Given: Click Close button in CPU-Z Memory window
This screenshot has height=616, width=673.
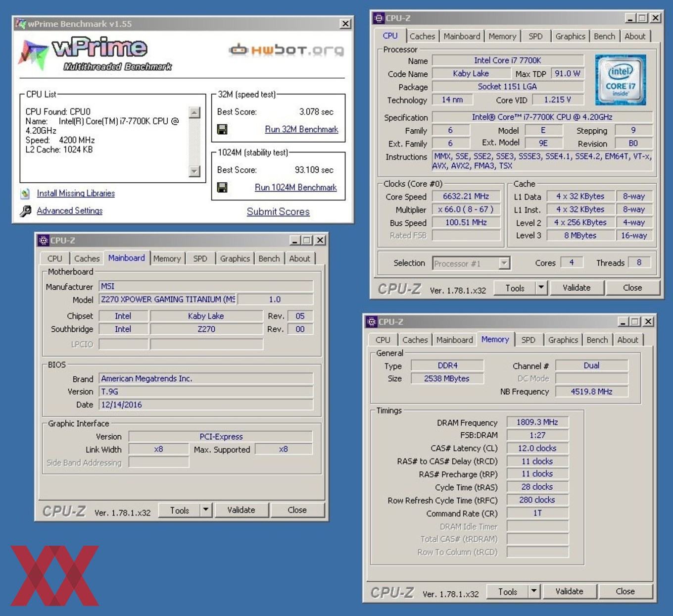Looking at the screenshot, I should click(x=625, y=591).
